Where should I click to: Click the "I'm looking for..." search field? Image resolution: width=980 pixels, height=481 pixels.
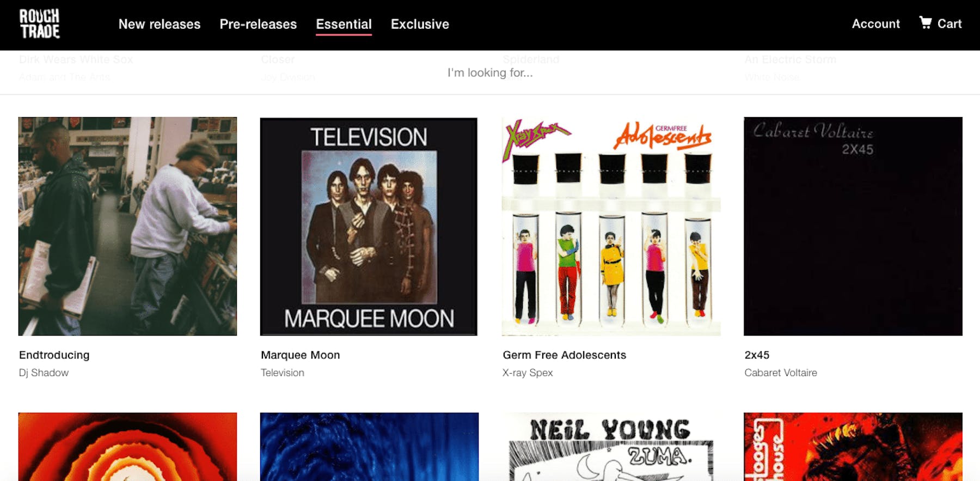[x=490, y=72]
